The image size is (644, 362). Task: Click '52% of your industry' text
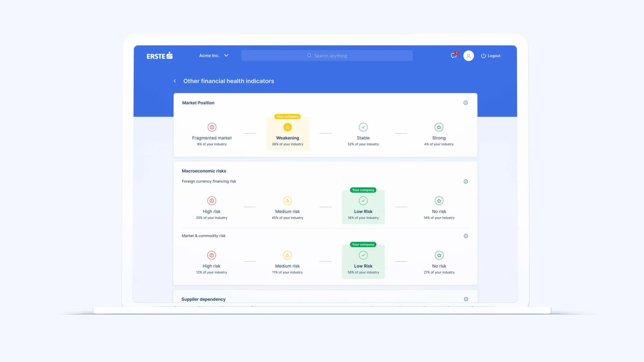pyautogui.click(x=363, y=144)
